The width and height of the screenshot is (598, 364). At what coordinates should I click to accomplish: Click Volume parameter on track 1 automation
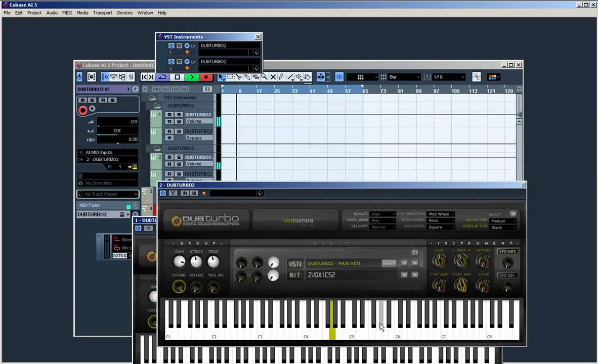(199, 121)
